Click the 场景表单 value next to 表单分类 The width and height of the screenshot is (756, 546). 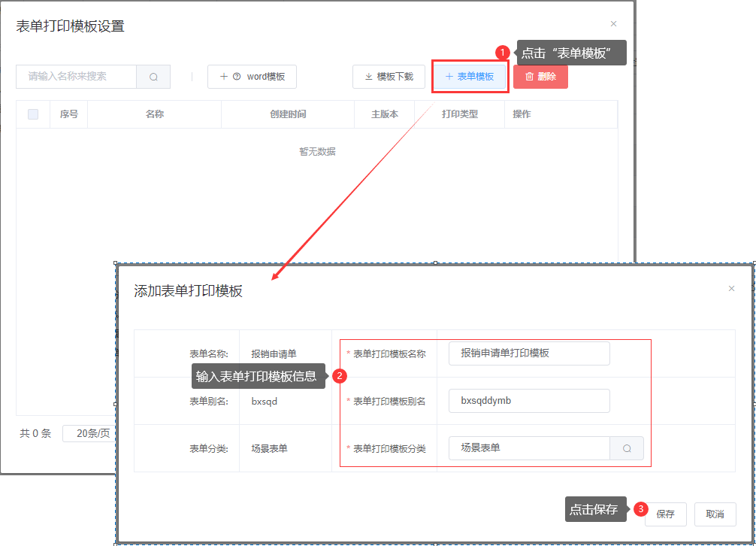point(270,448)
